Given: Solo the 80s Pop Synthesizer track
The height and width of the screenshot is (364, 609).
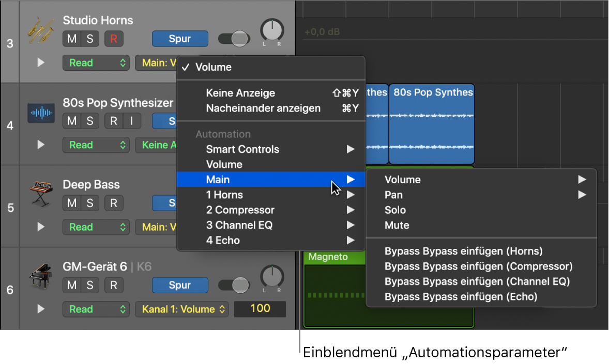Looking at the screenshot, I should [90, 121].
